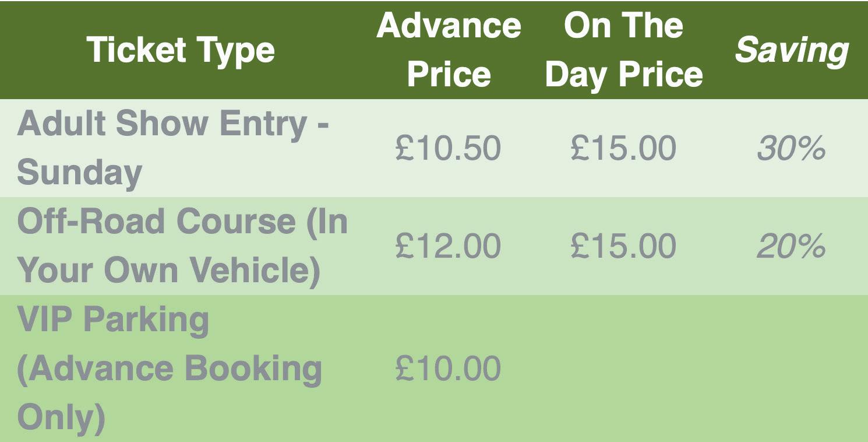
Task: Select Adult Show Entry's £15.00 day price
Action: (x=623, y=148)
